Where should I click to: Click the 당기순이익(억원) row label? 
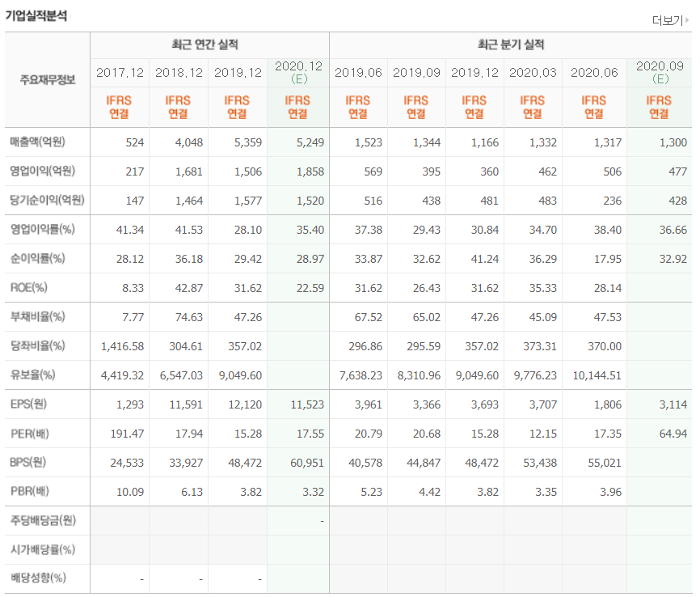(48, 200)
